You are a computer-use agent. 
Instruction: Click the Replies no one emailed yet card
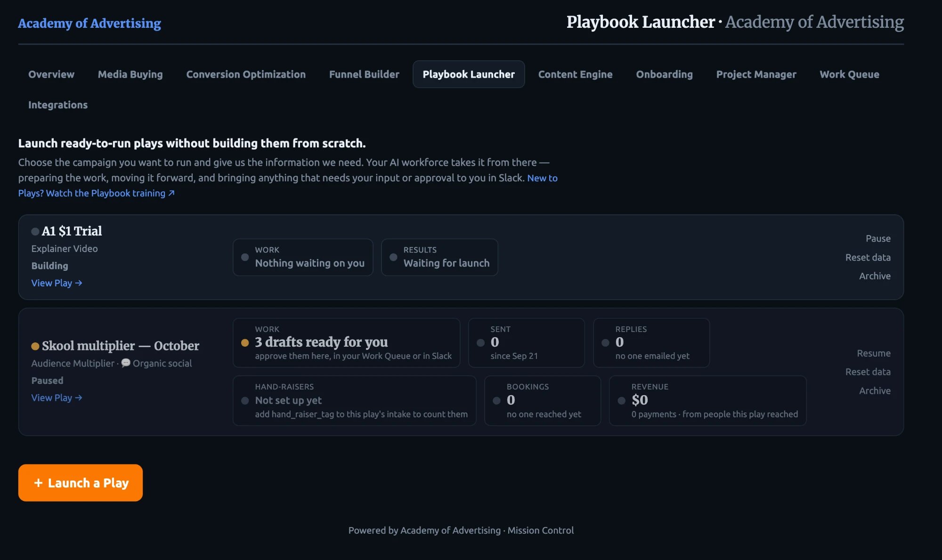[651, 343]
